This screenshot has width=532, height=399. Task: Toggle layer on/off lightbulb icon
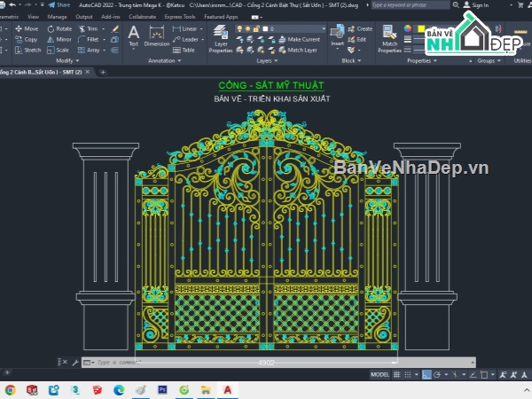pyautogui.click(x=239, y=29)
